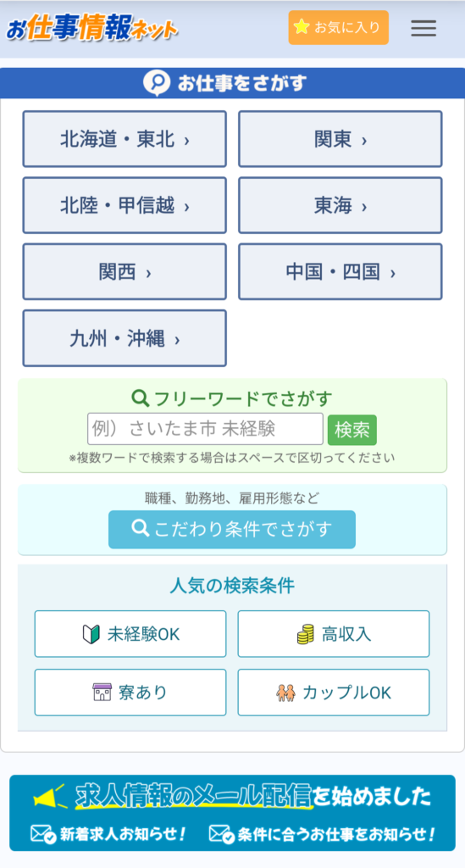Screen dimensions: 465x868
Task: Focus the free word search field
Action: tap(205, 429)
